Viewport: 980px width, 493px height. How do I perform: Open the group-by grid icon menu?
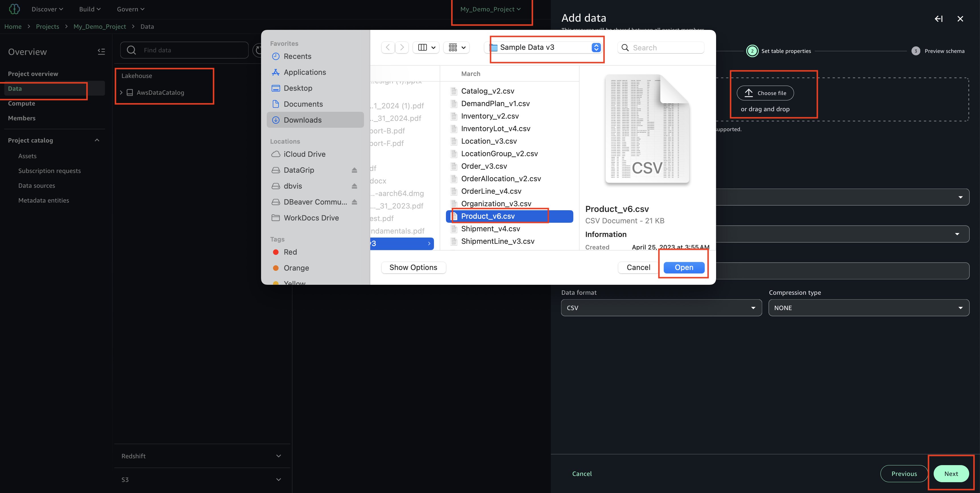pos(456,48)
